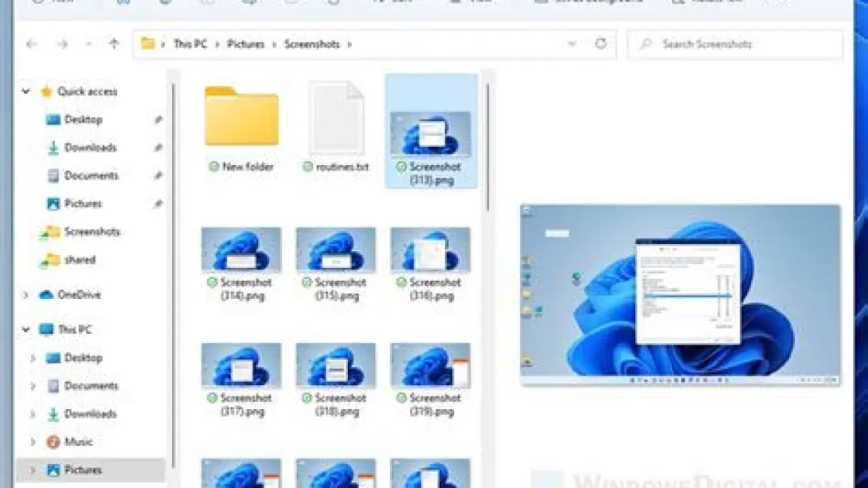Click the Back navigation arrow

31,44
